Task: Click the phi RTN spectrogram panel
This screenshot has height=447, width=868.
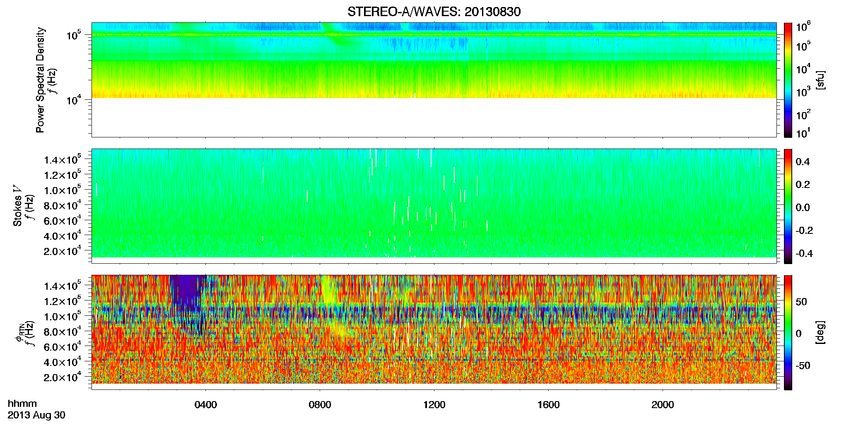Action: pyautogui.click(x=434, y=332)
